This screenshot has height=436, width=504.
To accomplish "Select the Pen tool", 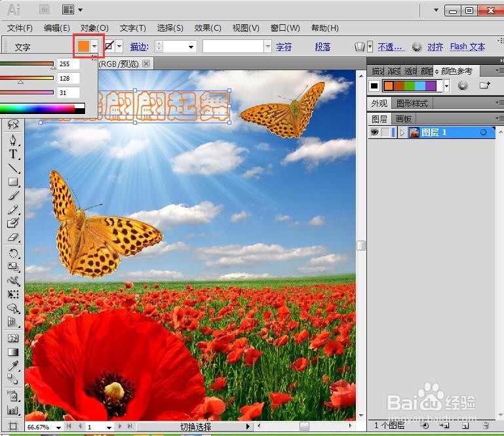I will (x=13, y=140).
